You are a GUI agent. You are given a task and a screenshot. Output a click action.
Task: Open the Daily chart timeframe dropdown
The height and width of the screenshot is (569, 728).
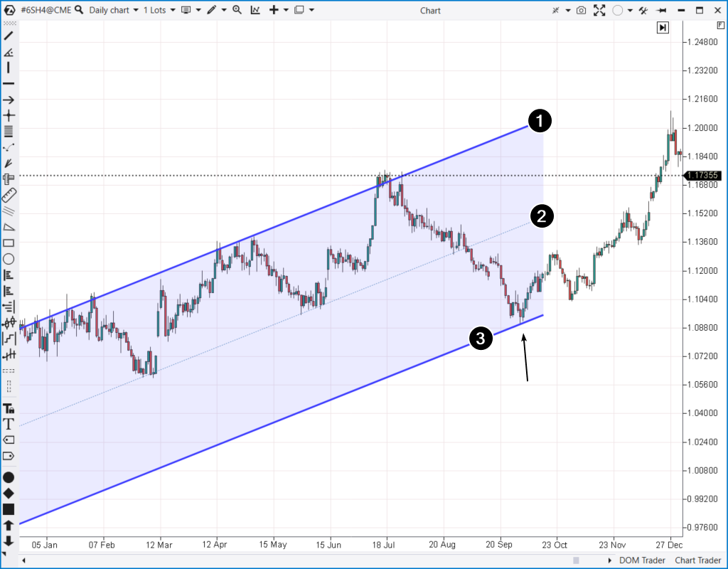tap(136, 10)
